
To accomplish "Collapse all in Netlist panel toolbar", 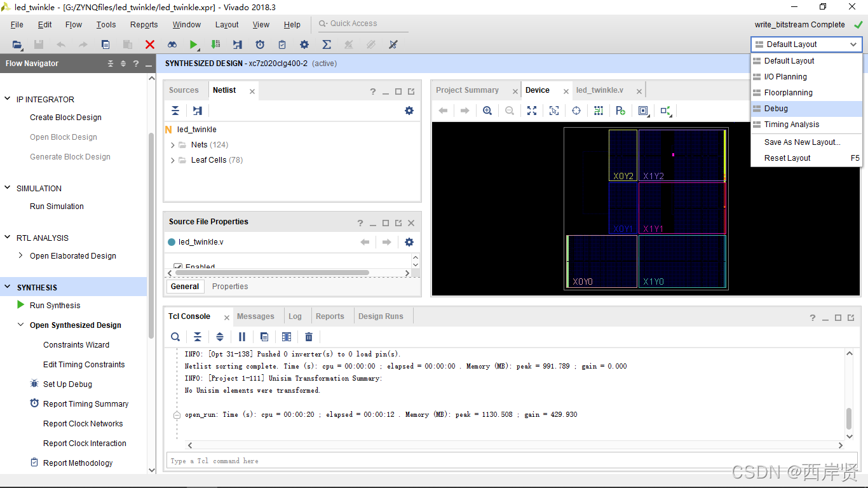I will 175,111.
